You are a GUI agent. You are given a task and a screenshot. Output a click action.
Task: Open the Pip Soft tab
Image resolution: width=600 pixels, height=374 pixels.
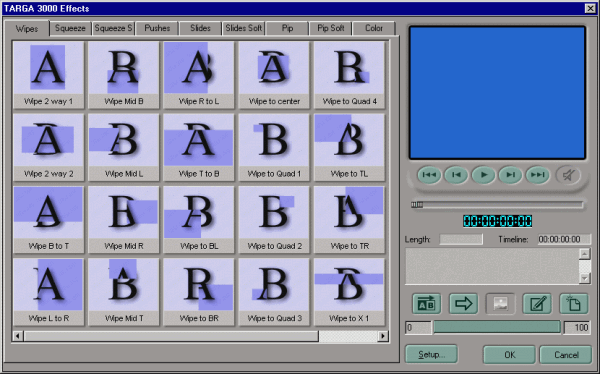click(x=331, y=28)
